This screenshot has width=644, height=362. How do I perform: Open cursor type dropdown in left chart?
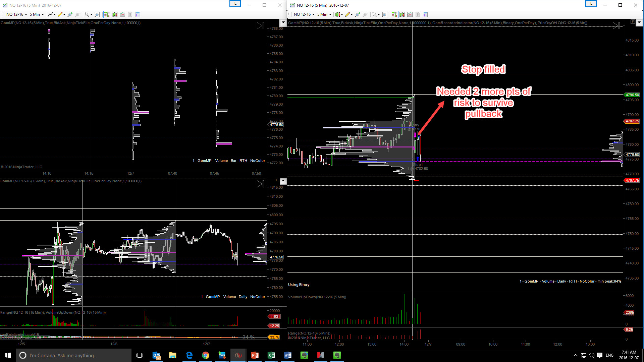click(88, 14)
